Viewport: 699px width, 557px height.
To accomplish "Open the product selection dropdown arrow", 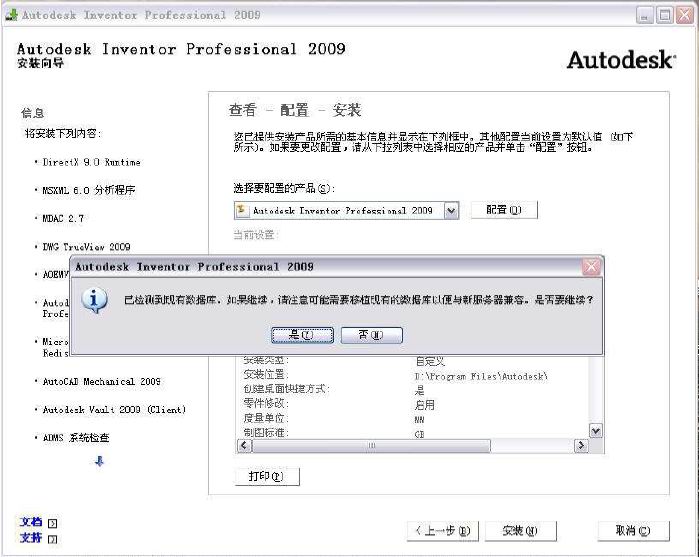I will pos(451,210).
